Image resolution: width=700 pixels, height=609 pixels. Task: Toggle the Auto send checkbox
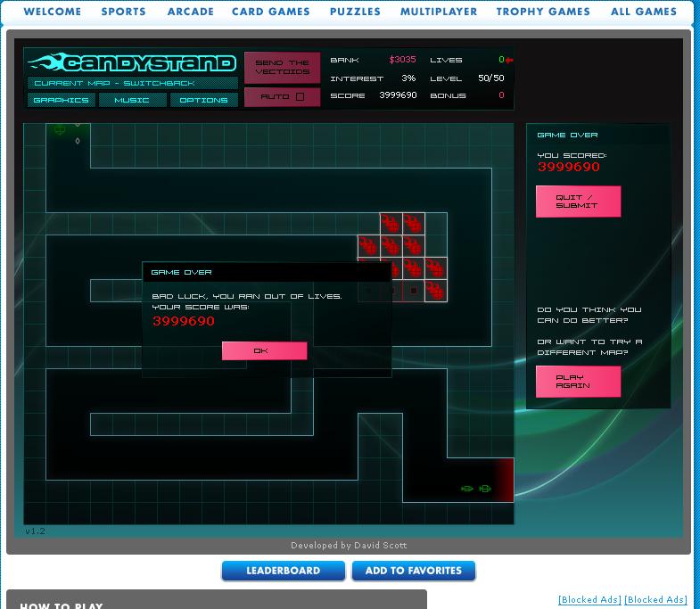(300, 96)
